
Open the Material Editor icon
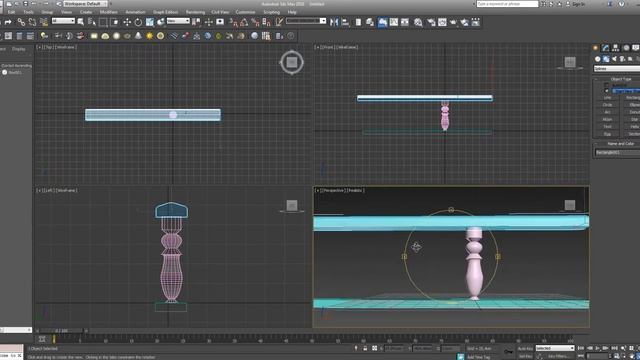pyautogui.click(x=418, y=22)
